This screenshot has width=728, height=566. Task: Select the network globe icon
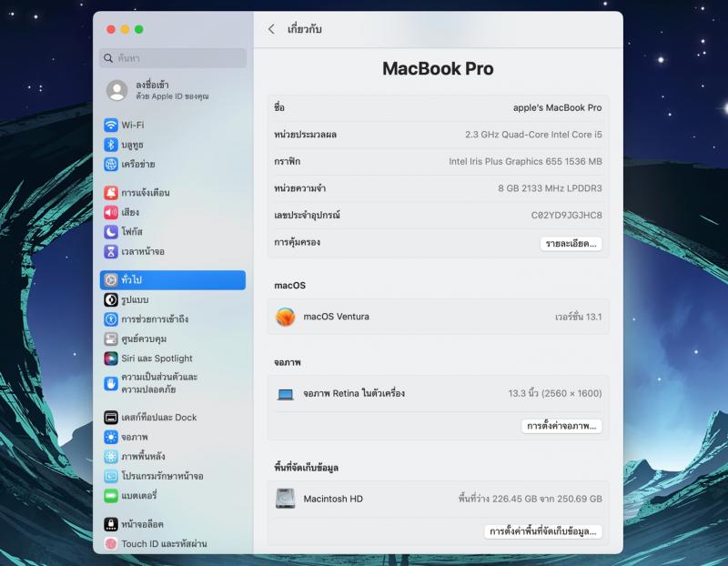(x=111, y=165)
